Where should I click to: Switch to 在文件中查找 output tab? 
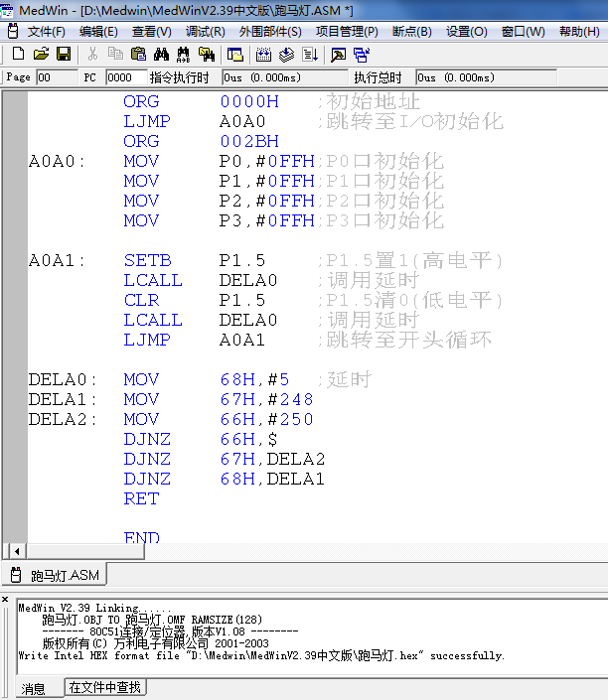[105, 687]
